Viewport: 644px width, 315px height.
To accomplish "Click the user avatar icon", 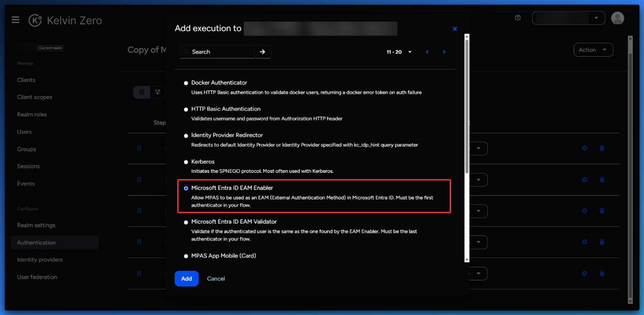I will tap(617, 18).
